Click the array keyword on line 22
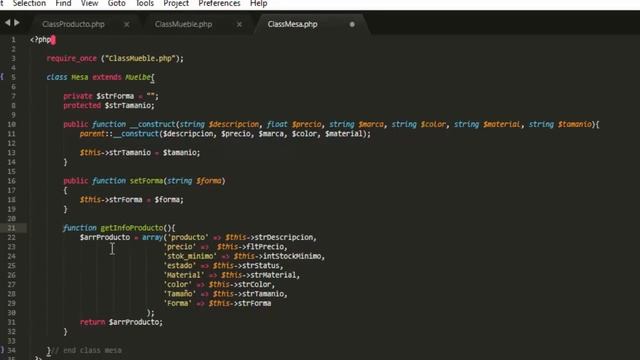 (152, 237)
